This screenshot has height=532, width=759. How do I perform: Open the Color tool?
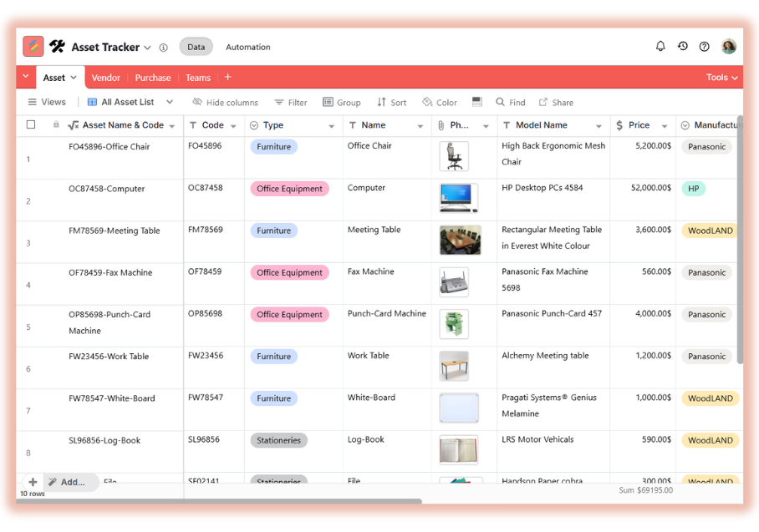[x=440, y=103]
